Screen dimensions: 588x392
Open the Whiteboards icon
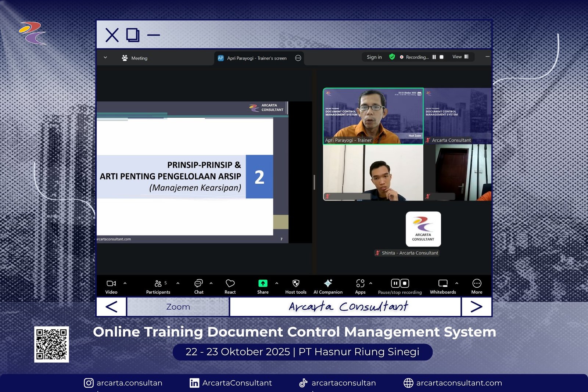pyautogui.click(x=443, y=283)
